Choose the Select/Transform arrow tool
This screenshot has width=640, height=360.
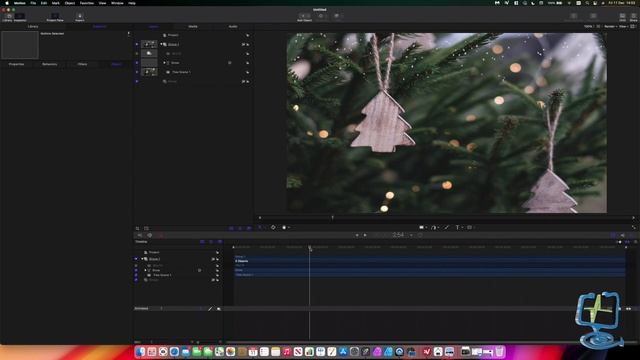(x=260, y=227)
